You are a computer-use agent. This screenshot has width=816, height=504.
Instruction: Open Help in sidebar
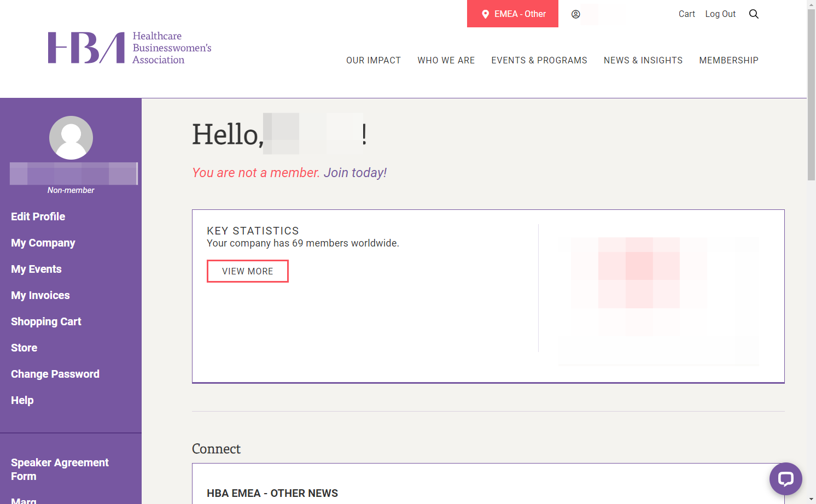pos(22,400)
